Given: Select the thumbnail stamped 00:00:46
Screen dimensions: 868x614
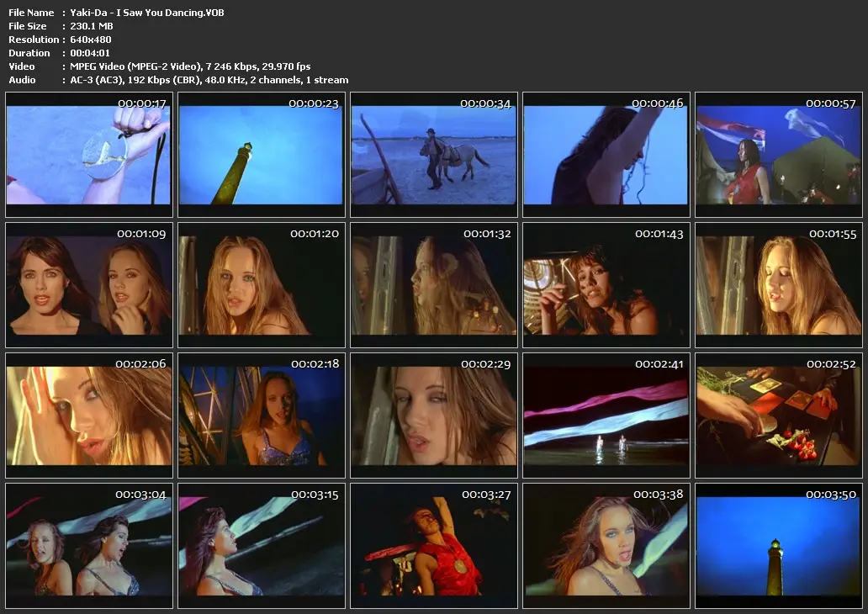Looking at the screenshot, I should tap(606, 155).
